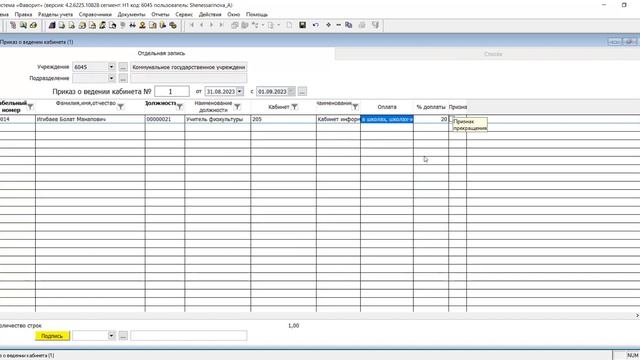Viewport: 640px width, 360px height.
Task: Select the Учитель физкультуры cell
Action: coord(218,119)
